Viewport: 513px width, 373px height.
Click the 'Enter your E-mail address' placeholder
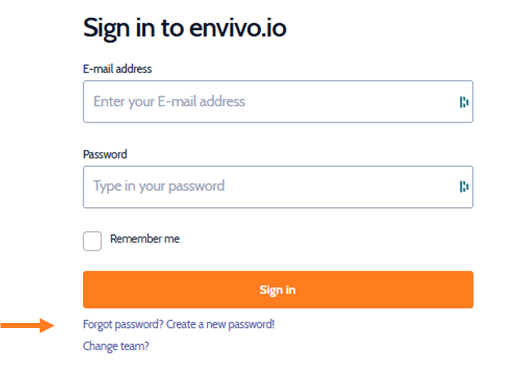[169, 102]
